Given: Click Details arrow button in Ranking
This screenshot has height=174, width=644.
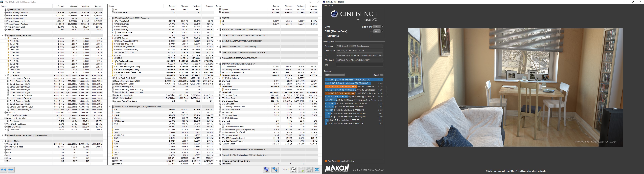Looking at the screenshot, I should 382,75.
